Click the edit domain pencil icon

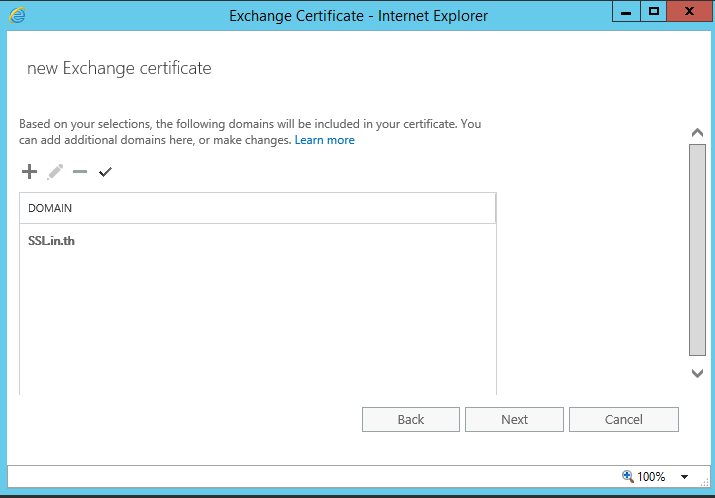[55, 172]
